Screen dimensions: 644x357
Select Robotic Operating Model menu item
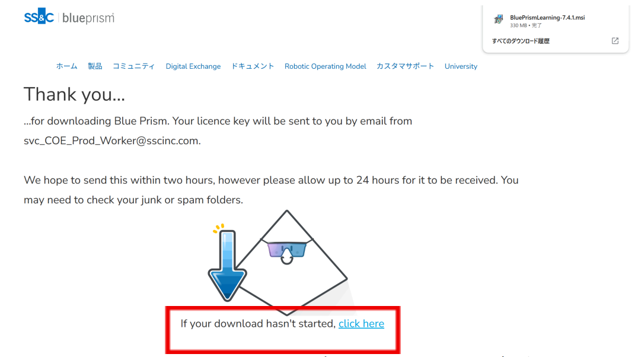click(x=326, y=66)
